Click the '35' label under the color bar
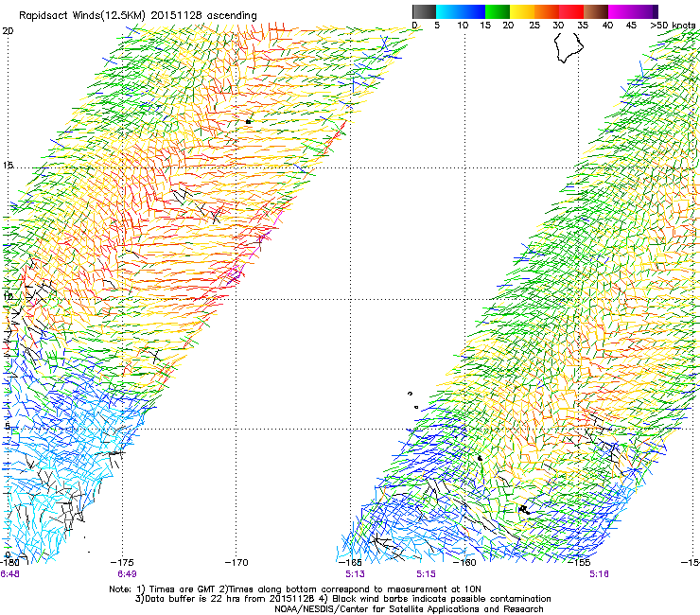This screenshot has height=615, width=700. click(x=583, y=26)
